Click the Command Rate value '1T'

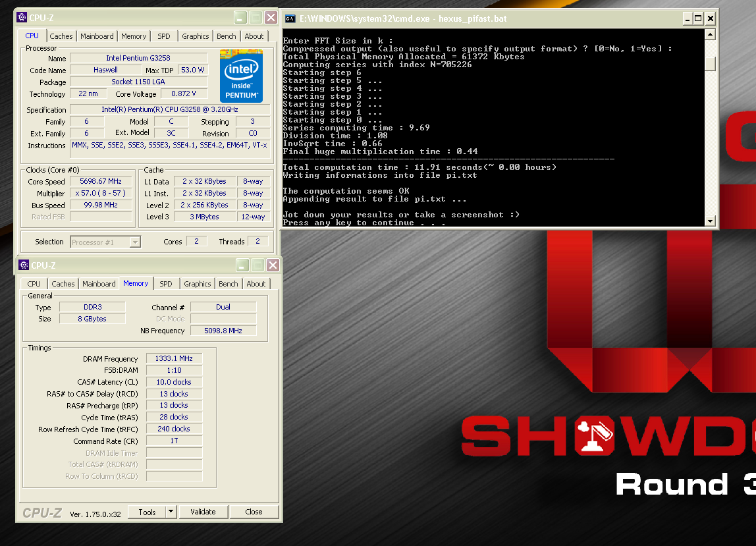tap(174, 441)
